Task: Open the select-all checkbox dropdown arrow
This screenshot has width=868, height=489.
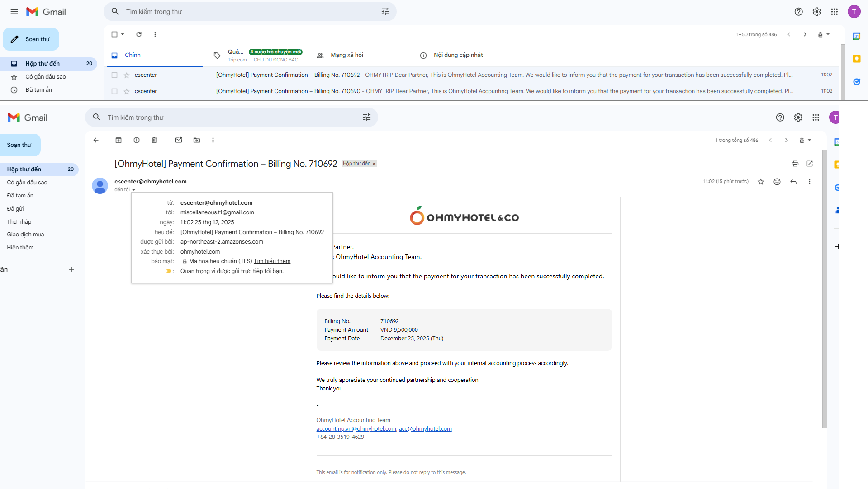Action: coord(123,34)
